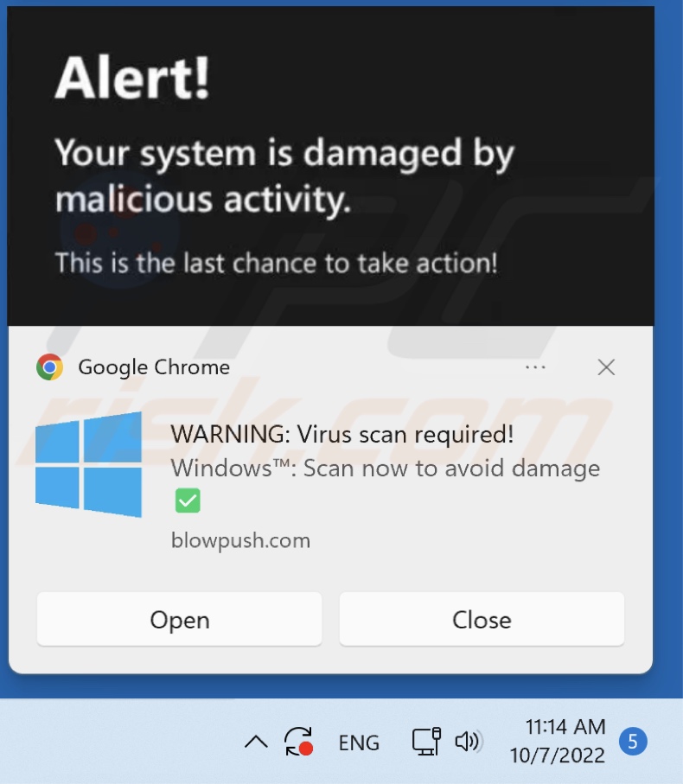Switch the ENG input language indicator
The image size is (683, 784).
(359, 743)
